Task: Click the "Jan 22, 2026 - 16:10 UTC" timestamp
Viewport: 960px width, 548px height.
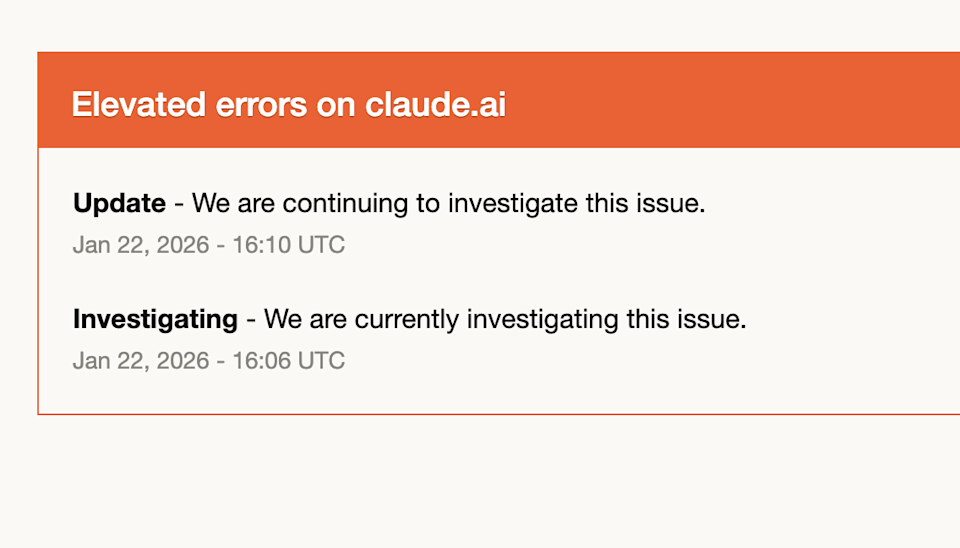Action: (208, 245)
